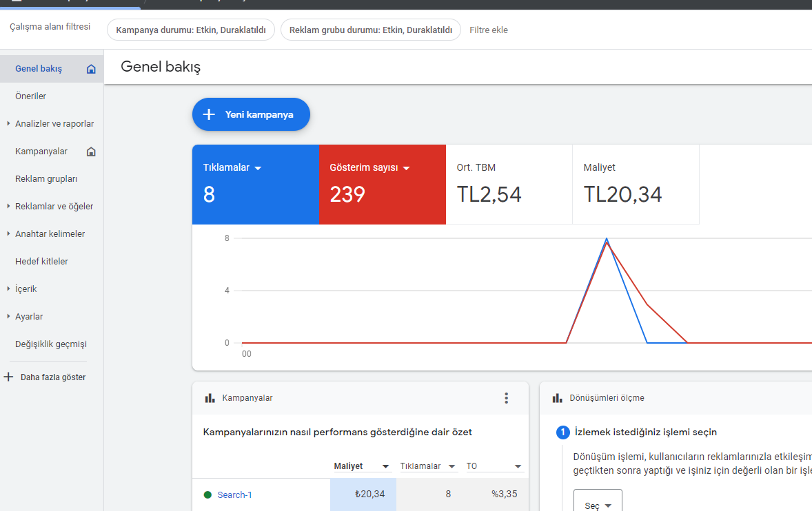Viewport: 812px width, 511px height.
Task: Open the Maliyet column dropdown
Action: [x=385, y=466]
